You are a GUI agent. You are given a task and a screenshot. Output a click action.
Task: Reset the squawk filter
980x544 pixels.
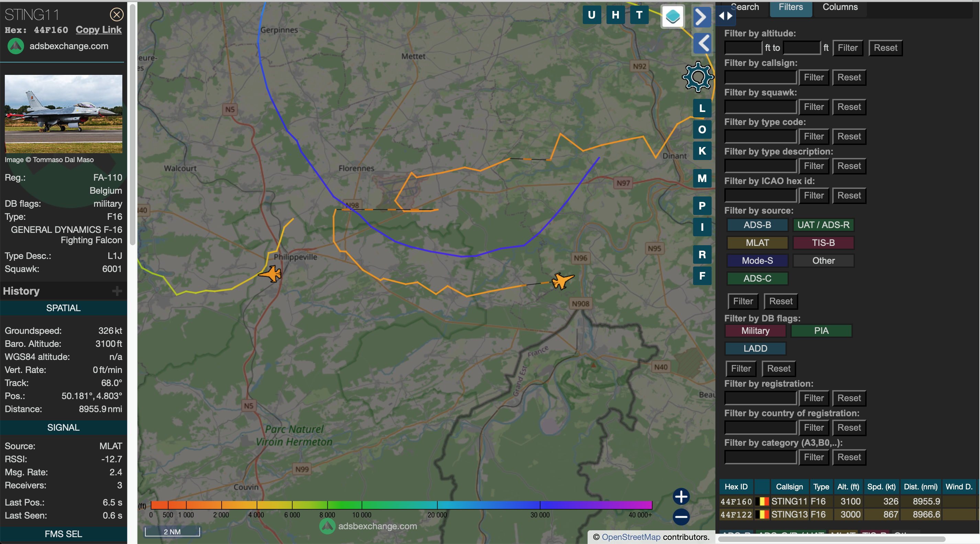(849, 107)
